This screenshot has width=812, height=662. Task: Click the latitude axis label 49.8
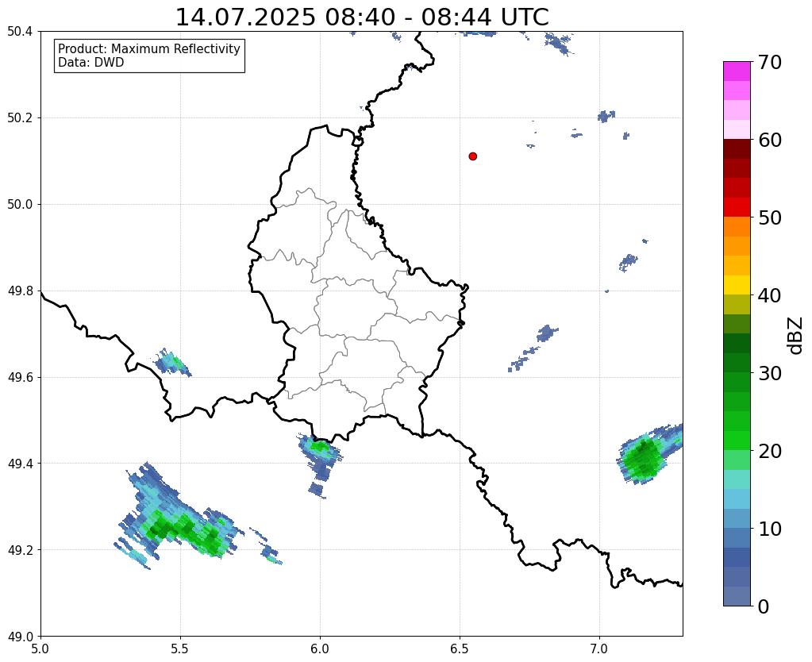coord(20,291)
